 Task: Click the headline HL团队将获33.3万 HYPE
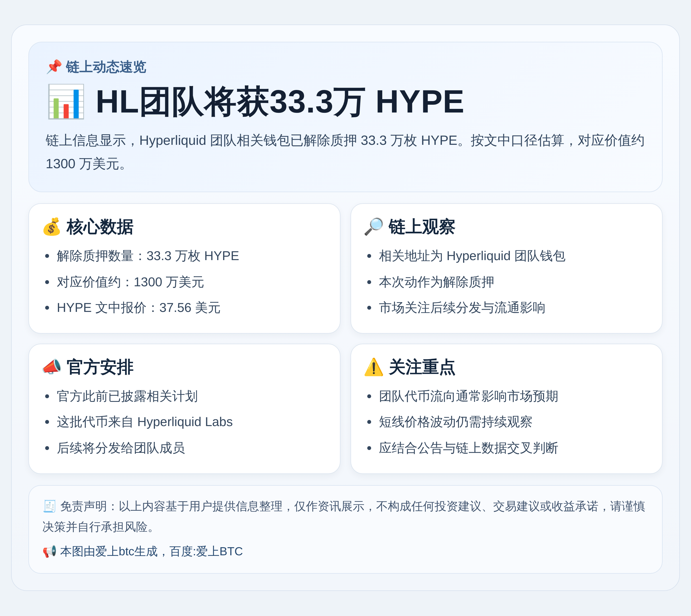[280, 102]
